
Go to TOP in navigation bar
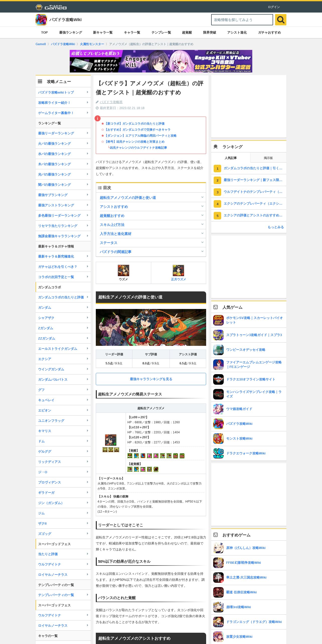coord(44,33)
